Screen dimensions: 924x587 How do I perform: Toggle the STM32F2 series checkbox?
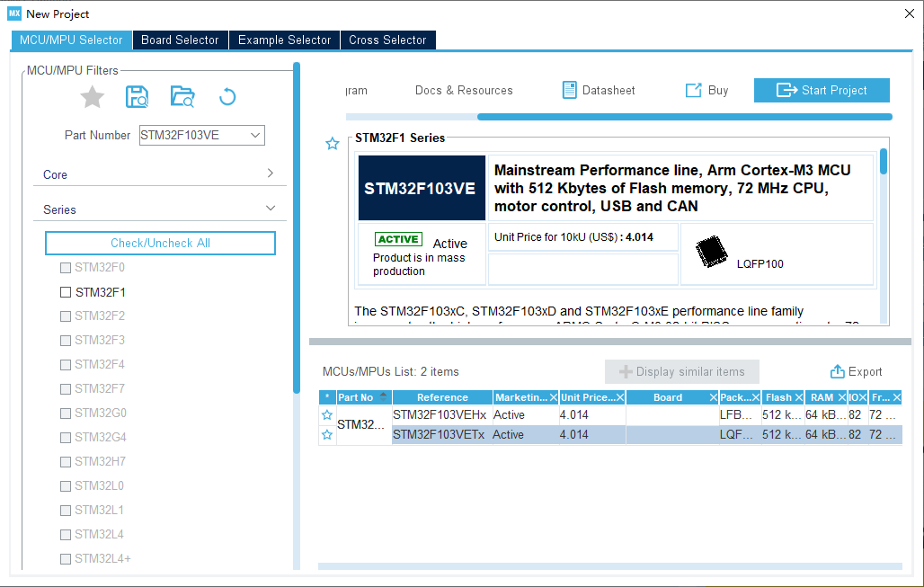(66, 316)
